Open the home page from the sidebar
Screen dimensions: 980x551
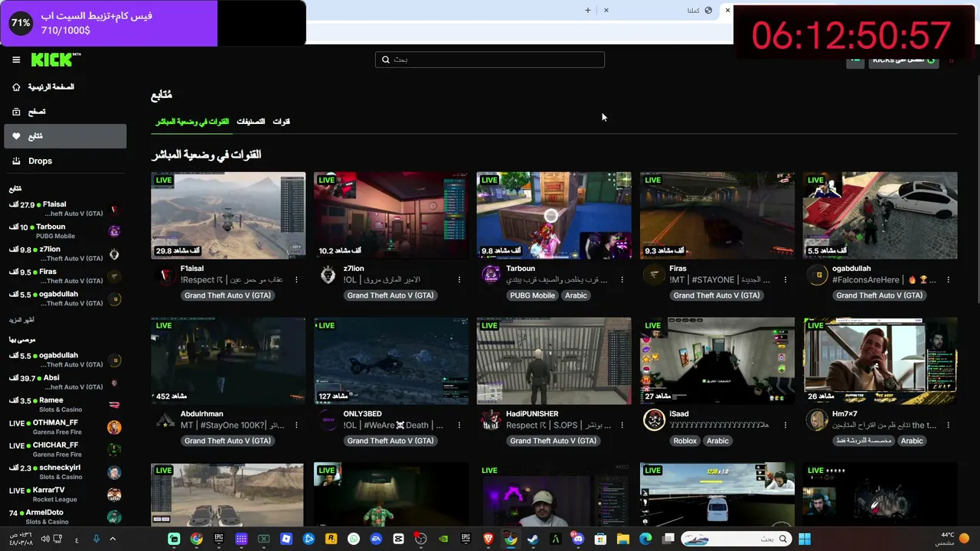coord(65,87)
